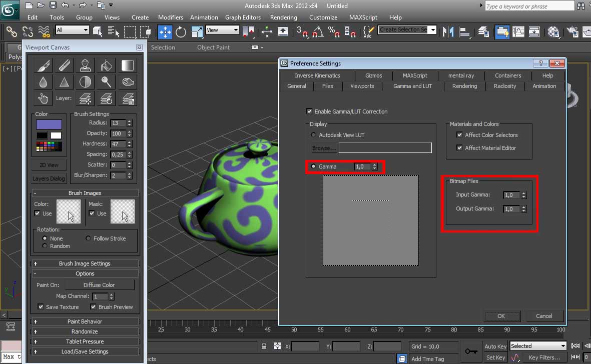The width and height of the screenshot is (591, 364).
Task: Expand the Tablet Pressure rollout
Action: point(85,341)
